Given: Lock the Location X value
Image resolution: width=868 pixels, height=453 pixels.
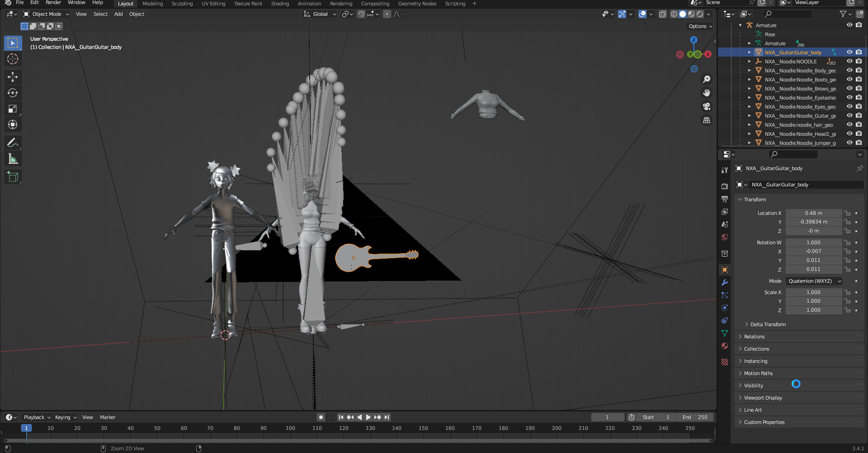Looking at the screenshot, I should point(847,213).
